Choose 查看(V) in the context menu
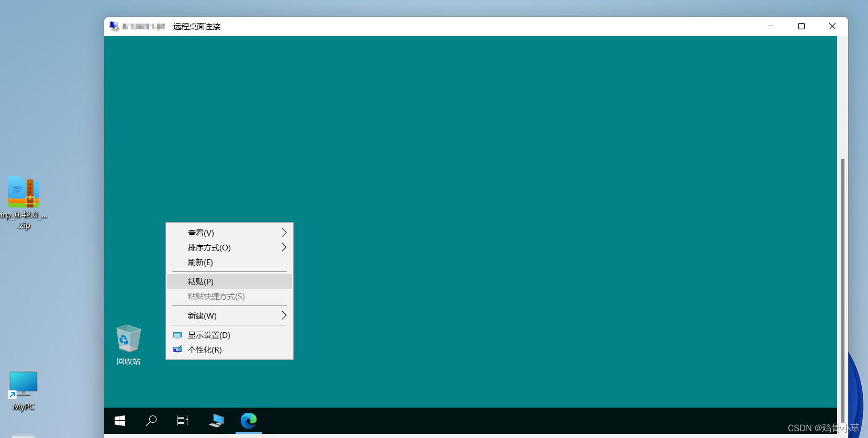Viewport: 868px width, 438px height. click(x=229, y=233)
